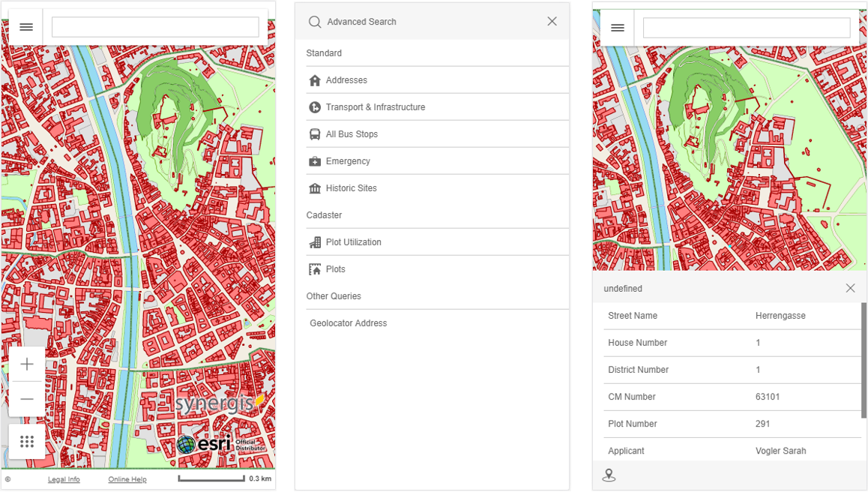Open the grid tools menu button
The width and height of the screenshot is (868, 492).
point(27,442)
